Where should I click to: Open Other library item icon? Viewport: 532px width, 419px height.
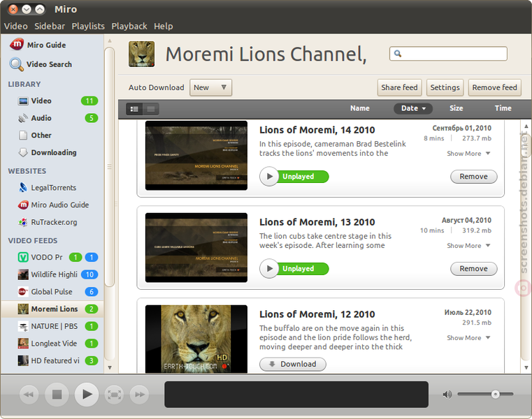click(x=23, y=135)
